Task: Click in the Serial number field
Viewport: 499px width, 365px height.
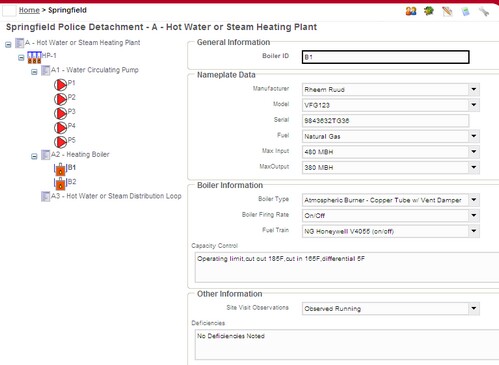Action: click(x=386, y=121)
